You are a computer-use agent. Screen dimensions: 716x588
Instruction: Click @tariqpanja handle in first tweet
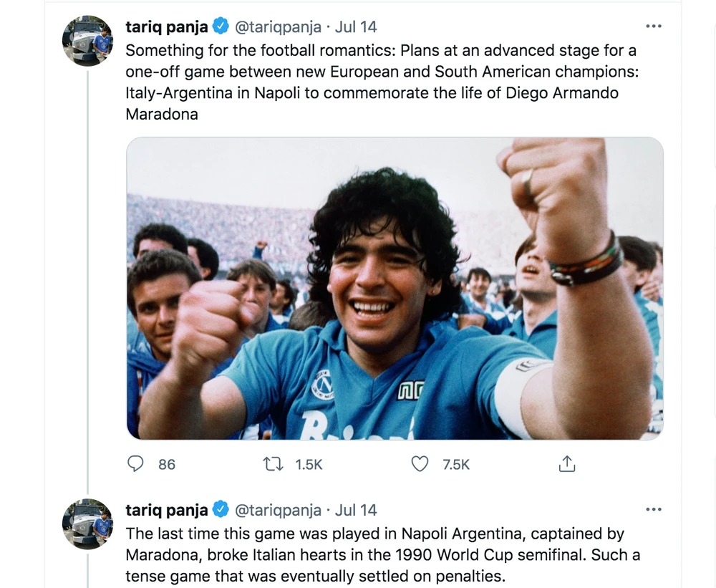[278, 27]
